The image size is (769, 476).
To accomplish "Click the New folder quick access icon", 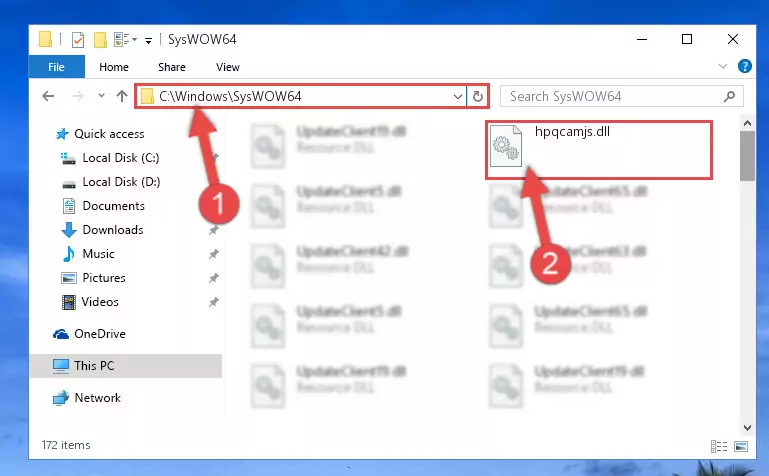I will coord(100,40).
